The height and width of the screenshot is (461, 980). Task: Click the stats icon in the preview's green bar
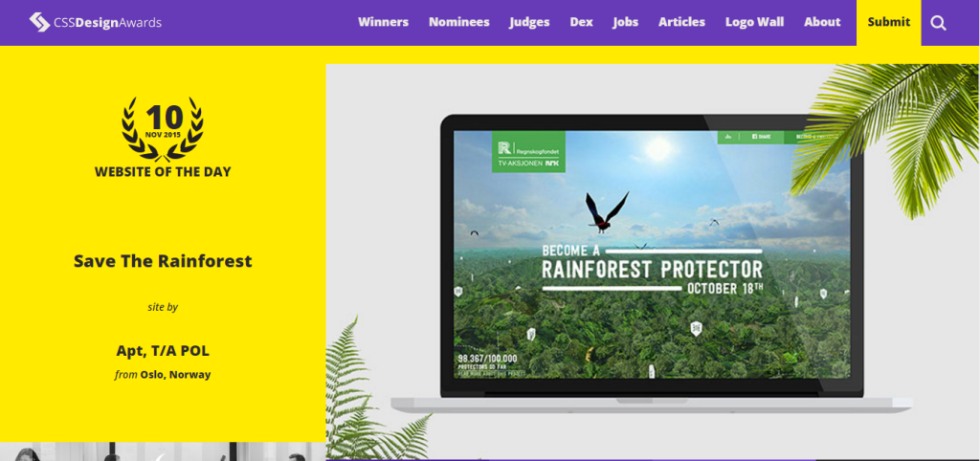(x=728, y=136)
